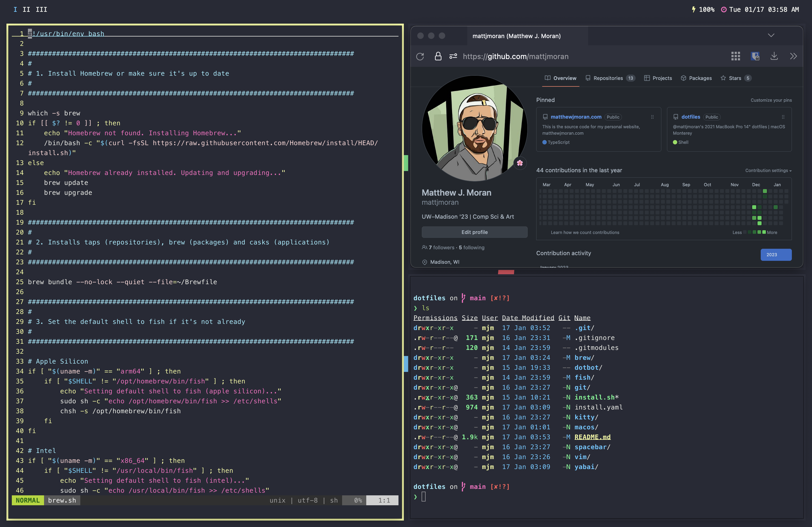Screen dimensions: 812x527
Task: Open the Projects tab
Action: [658, 78]
